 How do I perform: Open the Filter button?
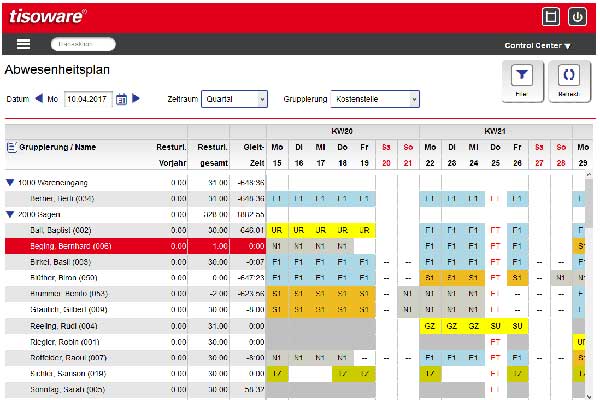pyautogui.click(x=522, y=80)
